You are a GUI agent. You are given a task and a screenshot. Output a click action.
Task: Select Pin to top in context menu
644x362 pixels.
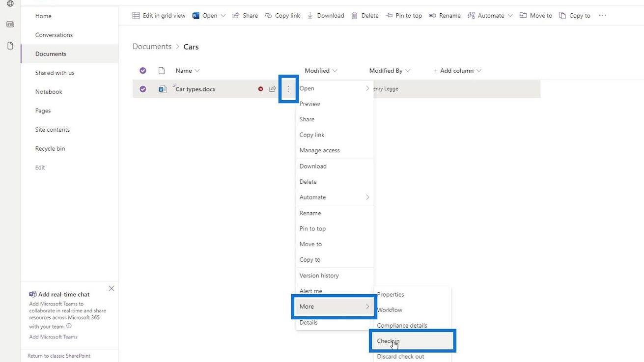[x=335, y=228]
